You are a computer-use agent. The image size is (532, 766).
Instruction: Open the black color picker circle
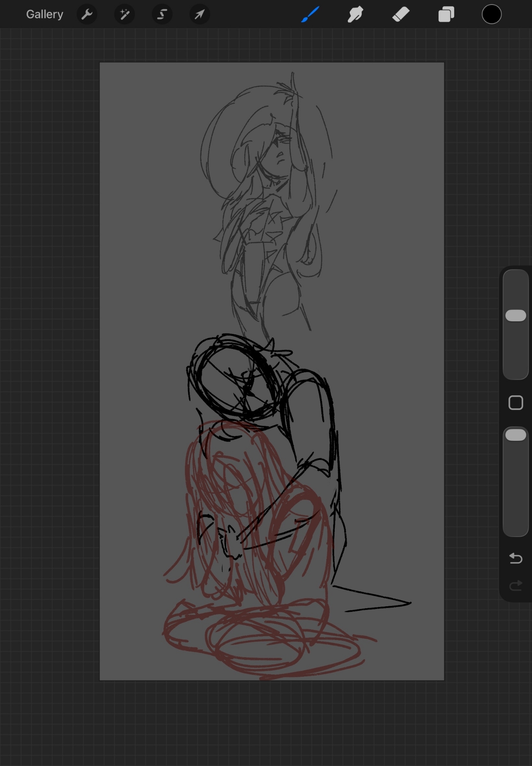491,15
